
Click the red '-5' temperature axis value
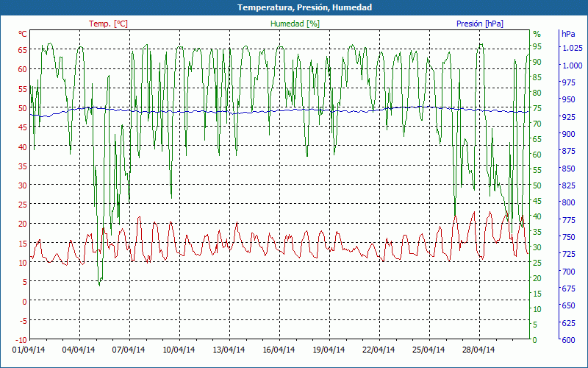[x=23, y=320]
